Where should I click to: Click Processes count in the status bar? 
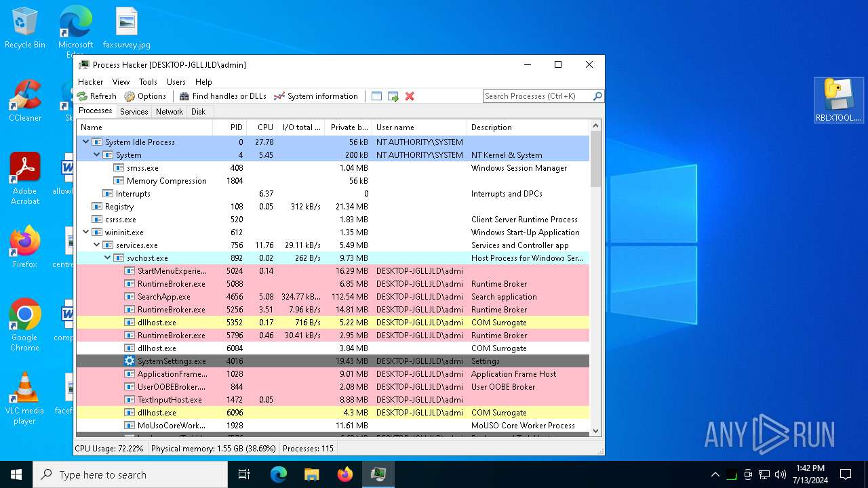click(308, 449)
